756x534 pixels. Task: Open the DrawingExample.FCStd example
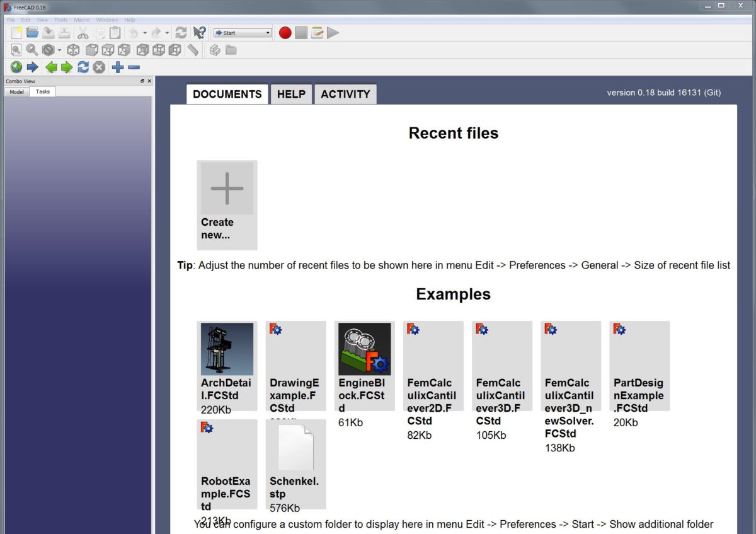pyautogui.click(x=295, y=366)
